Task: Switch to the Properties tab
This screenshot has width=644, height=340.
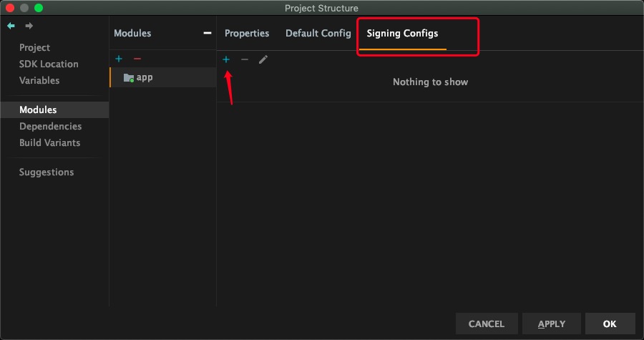Action: coord(247,33)
